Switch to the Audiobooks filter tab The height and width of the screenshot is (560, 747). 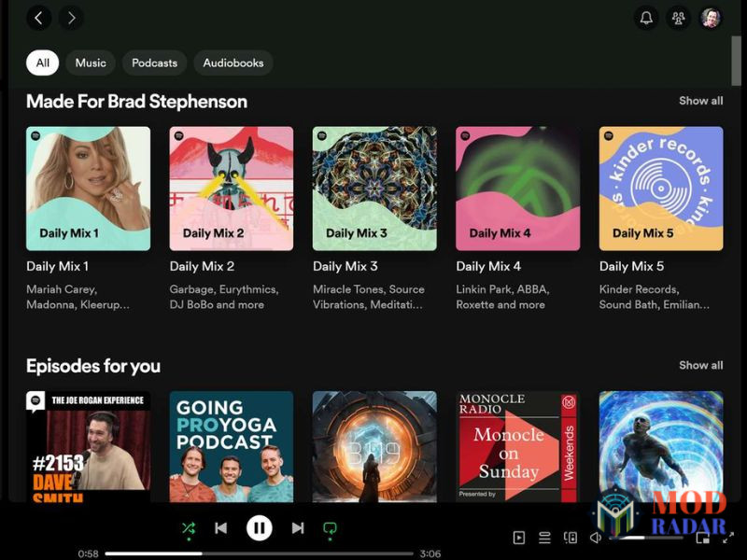tap(233, 63)
